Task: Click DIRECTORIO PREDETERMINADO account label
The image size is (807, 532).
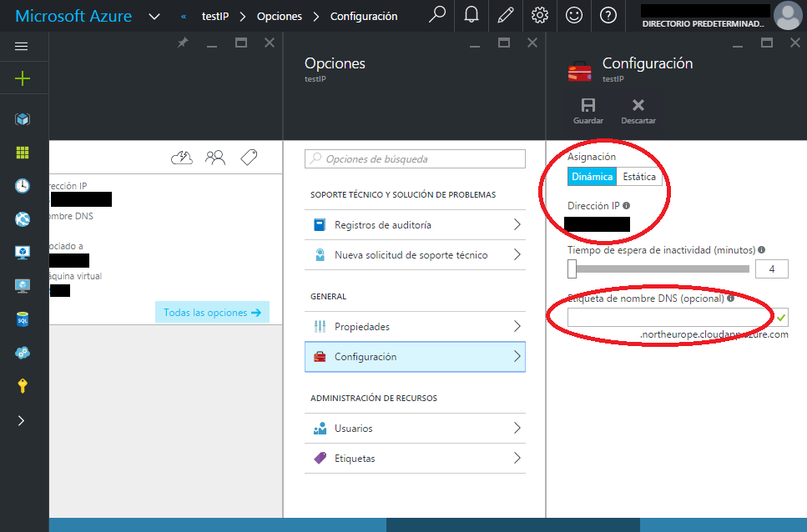Action: coord(703,23)
